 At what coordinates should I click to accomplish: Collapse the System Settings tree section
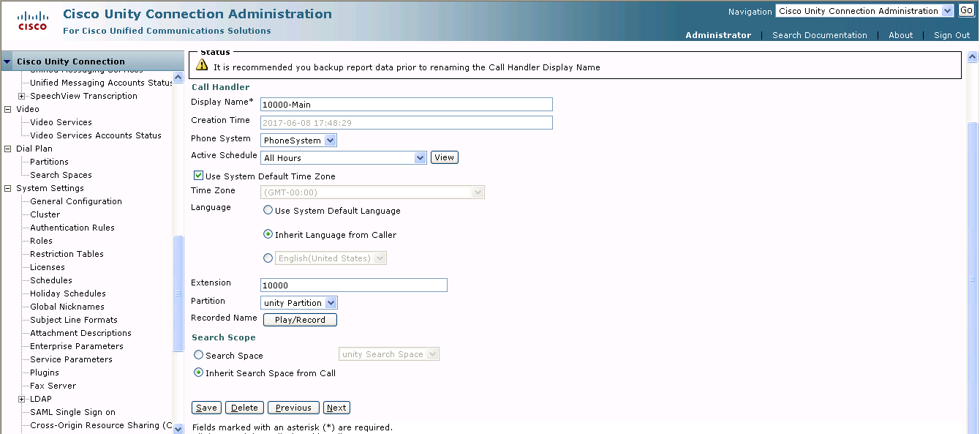click(x=8, y=188)
